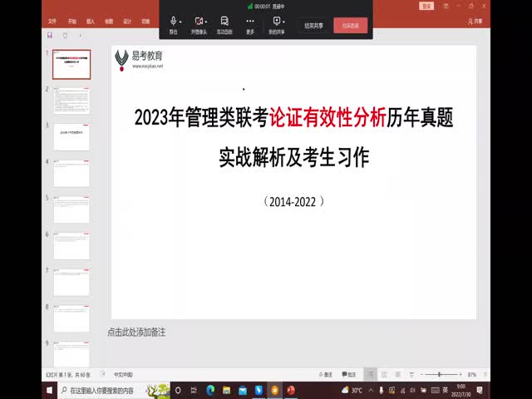Viewport: 532px width, 399px height.
Task: Open the 开始 ribbon tab
Action: [x=72, y=22]
